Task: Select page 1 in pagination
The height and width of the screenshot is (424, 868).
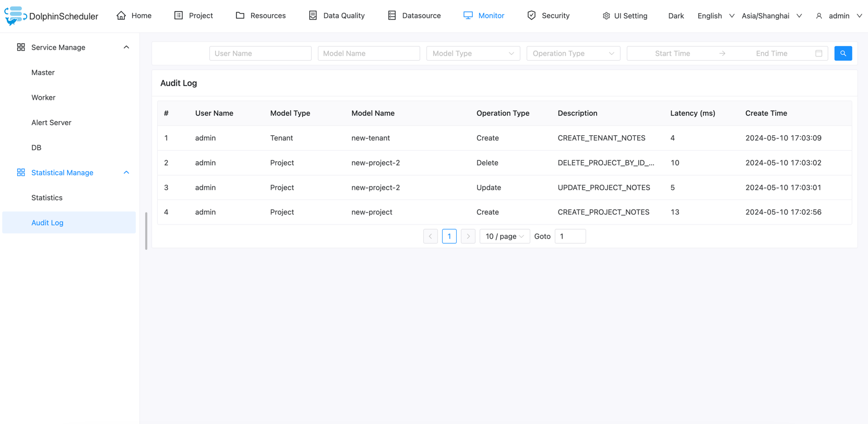Action: (x=449, y=237)
